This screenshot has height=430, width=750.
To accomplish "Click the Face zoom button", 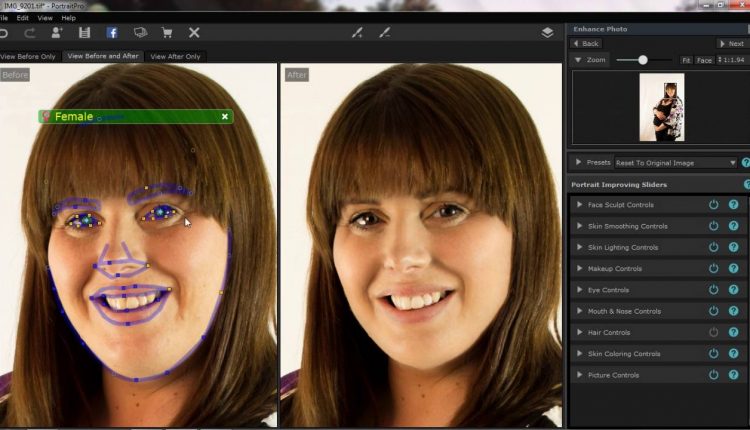I will 704,60.
